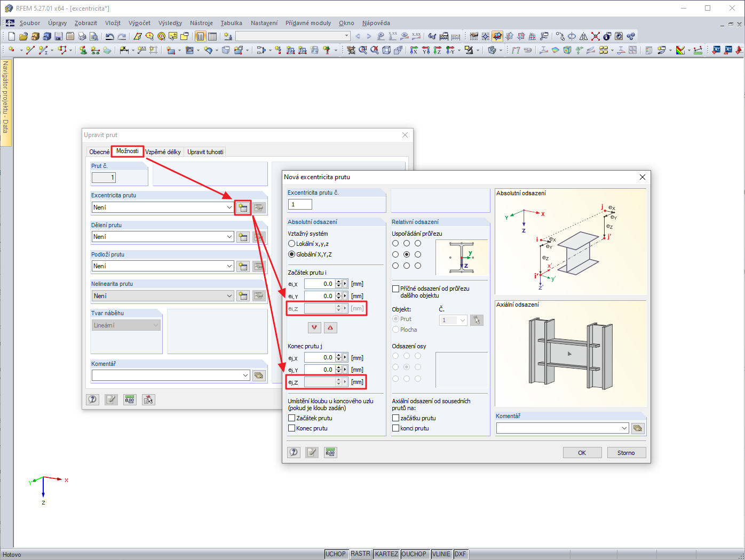
Task: Check the Konec prutu hinge location checkbox
Action: 292,428
